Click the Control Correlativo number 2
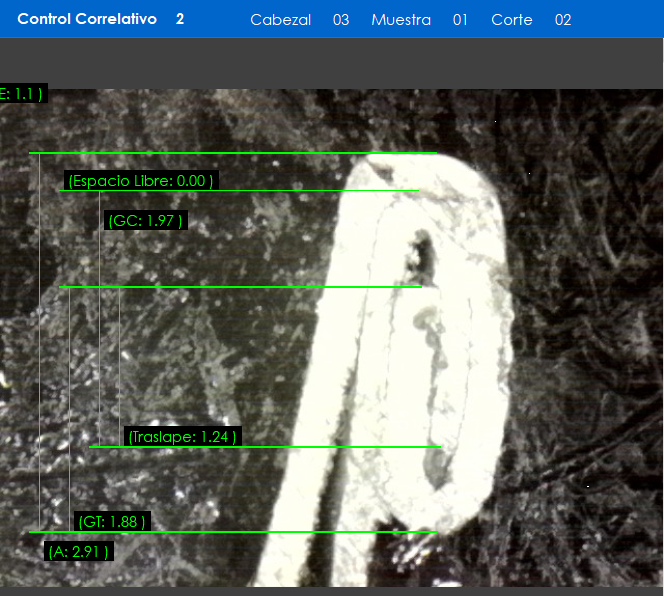 180,19
